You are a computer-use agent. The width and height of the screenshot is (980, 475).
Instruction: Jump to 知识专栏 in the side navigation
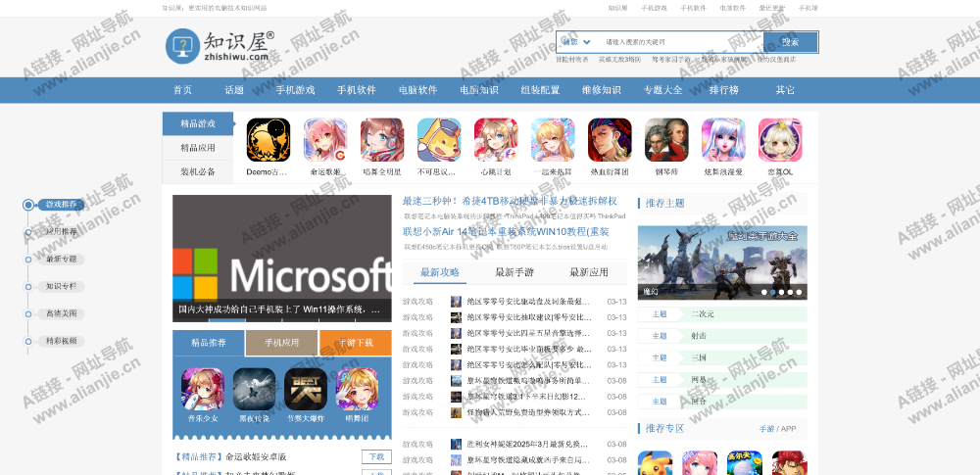[x=61, y=287]
